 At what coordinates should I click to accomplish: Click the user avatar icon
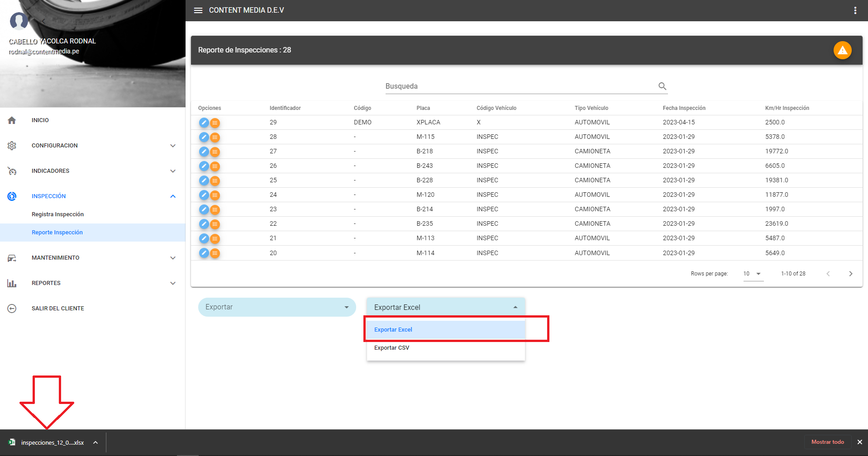click(19, 21)
